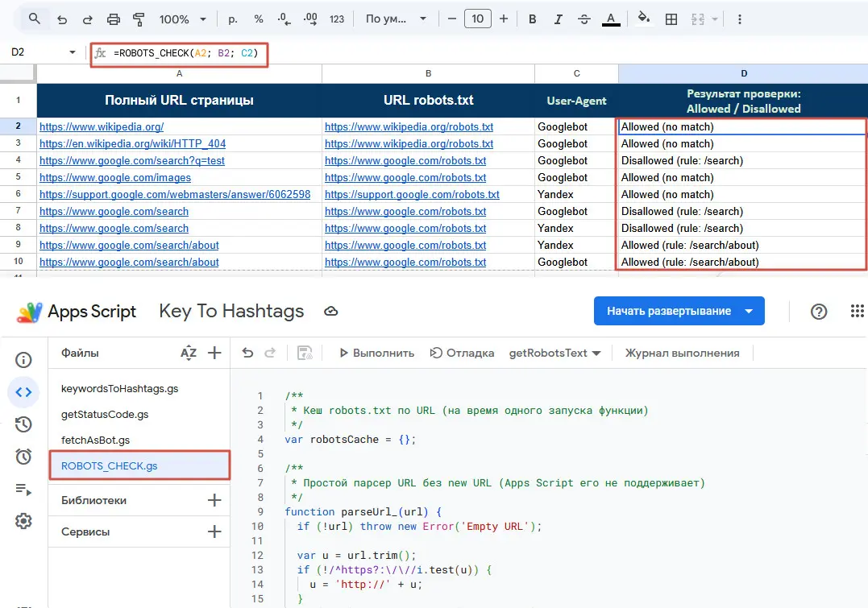Image resolution: width=868 pixels, height=608 pixels.
Task: Select the Print icon in Sheets toolbar
Action: (x=112, y=18)
